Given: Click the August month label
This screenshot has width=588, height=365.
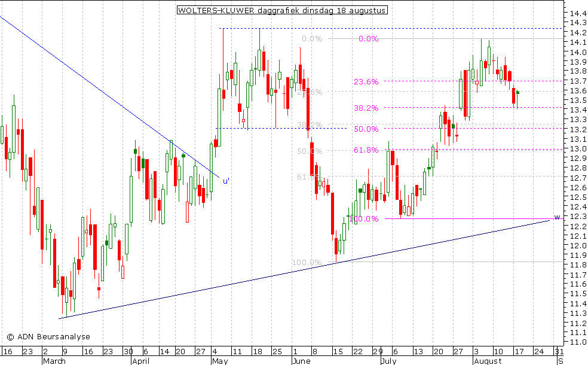Looking at the screenshot, I should pyautogui.click(x=488, y=361).
